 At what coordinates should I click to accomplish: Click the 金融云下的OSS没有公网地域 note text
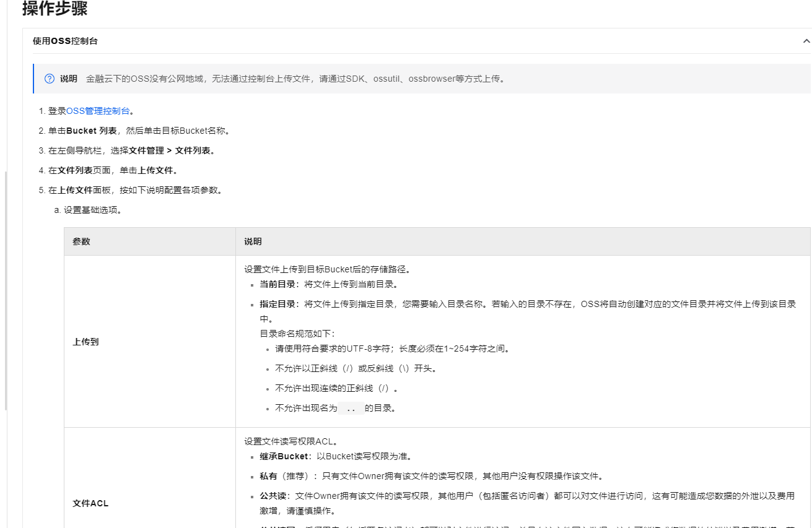295,79
